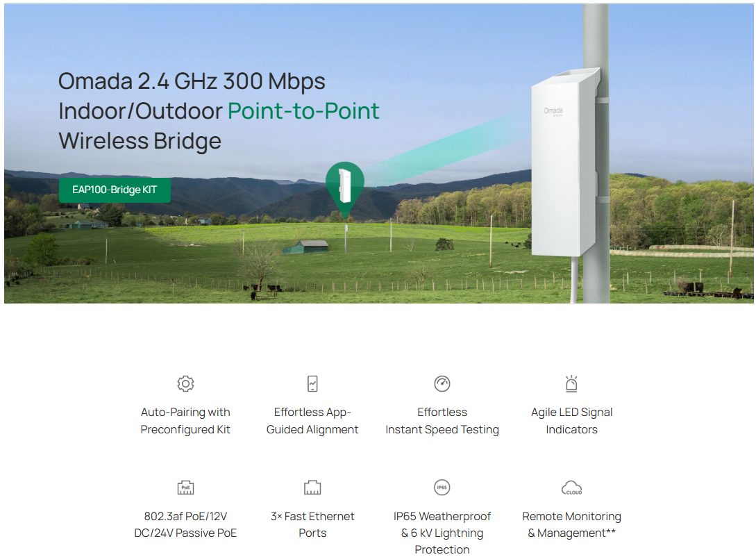Click the white Omada bridge device on the pole
The image size is (756, 557).
(x=564, y=167)
